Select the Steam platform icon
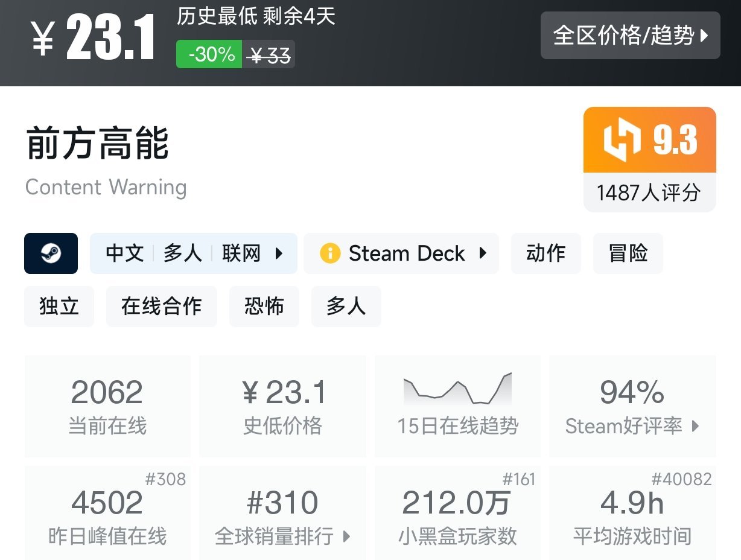 [x=51, y=253]
